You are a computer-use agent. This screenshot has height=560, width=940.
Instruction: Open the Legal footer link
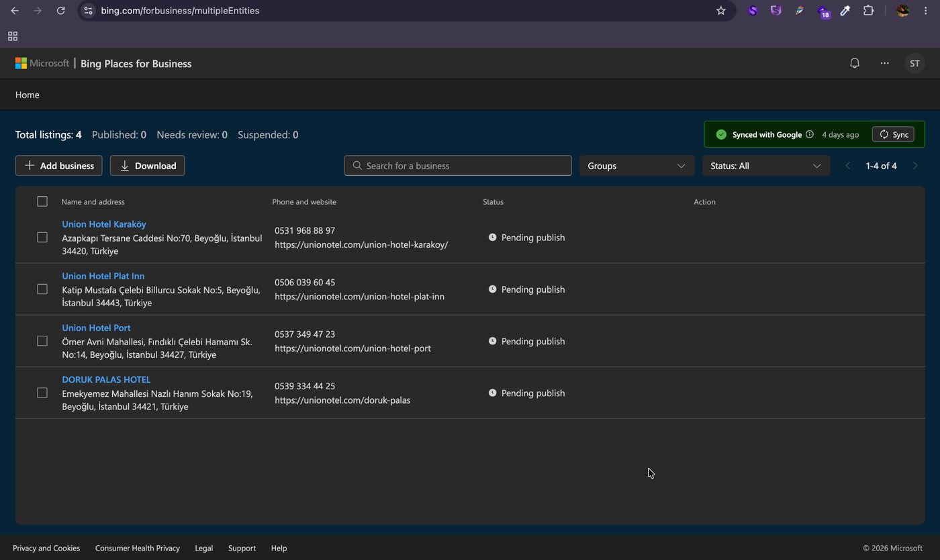204,548
